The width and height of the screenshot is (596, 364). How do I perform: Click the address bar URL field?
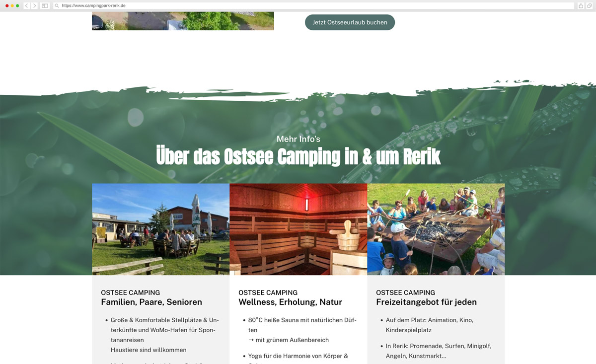(x=313, y=6)
